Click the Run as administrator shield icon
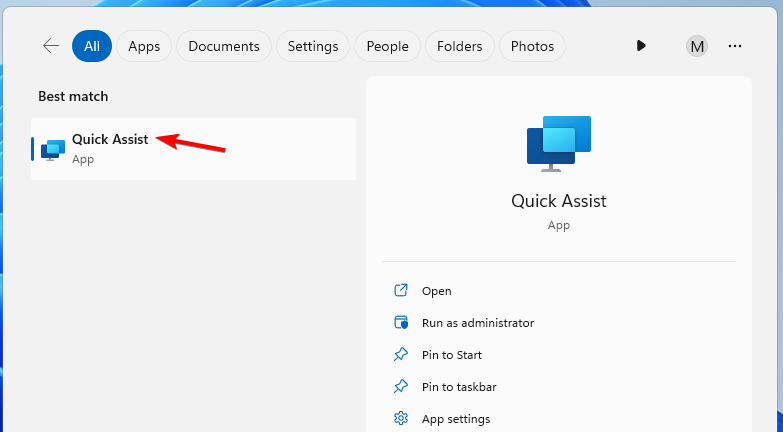The width and height of the screenshot is (783, 432). (401, 323)
